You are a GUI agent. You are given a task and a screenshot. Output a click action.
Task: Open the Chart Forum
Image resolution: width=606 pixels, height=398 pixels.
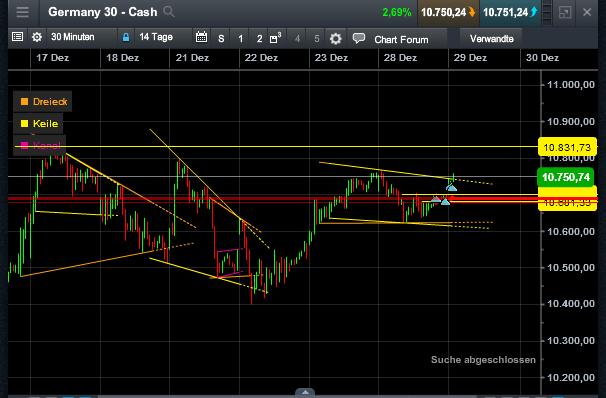[x=401, y=39]
